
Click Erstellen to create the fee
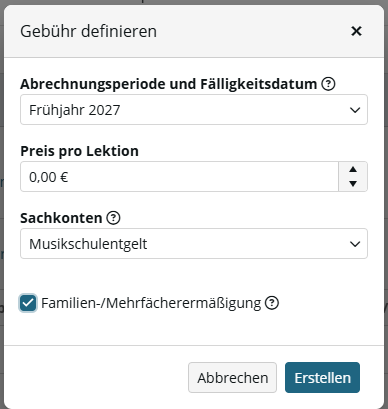322,378
